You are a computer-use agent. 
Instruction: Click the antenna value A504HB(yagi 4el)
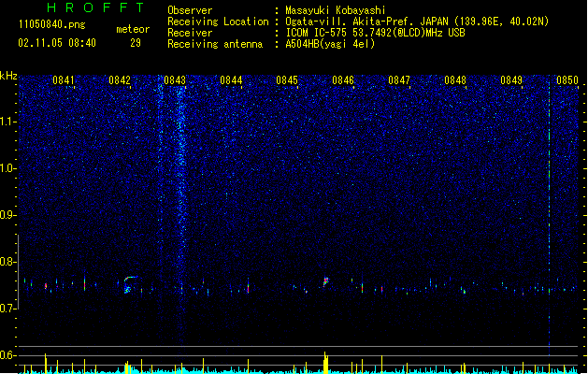[330, 44]
